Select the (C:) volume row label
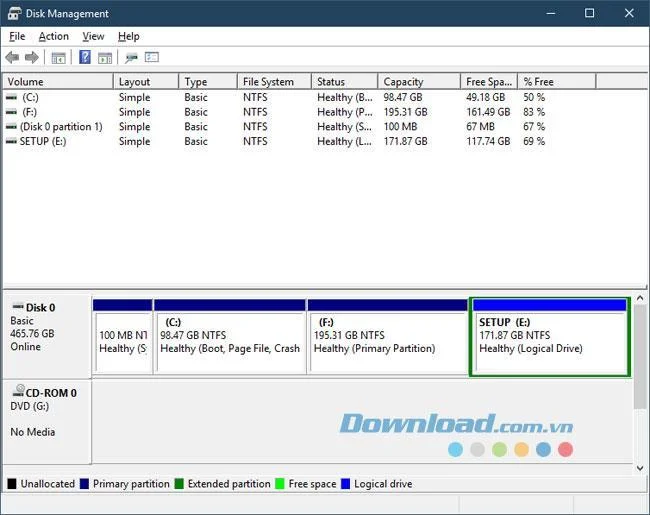Screen dimensions: 650x515 pos(30,97)
